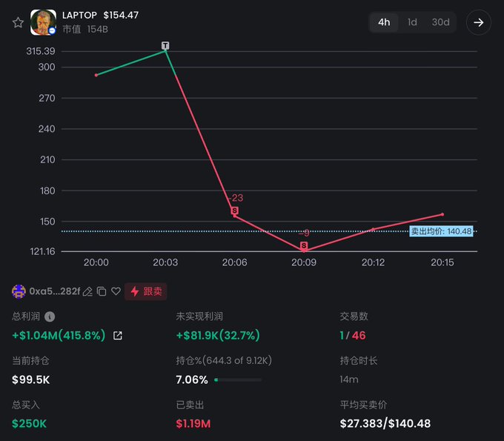The image size is (504, 441).
Task: Click the average sell price 140.48 label
Action: click(x=441, y=231)
